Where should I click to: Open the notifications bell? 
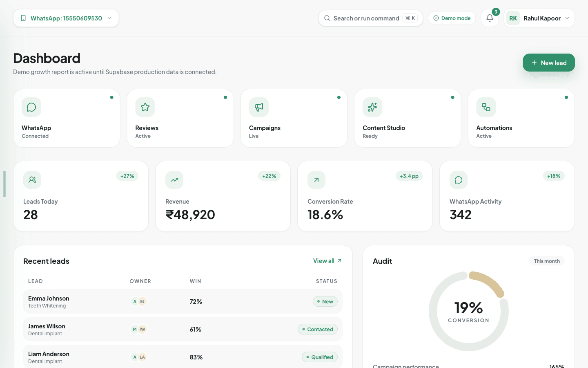click(490, 18)
